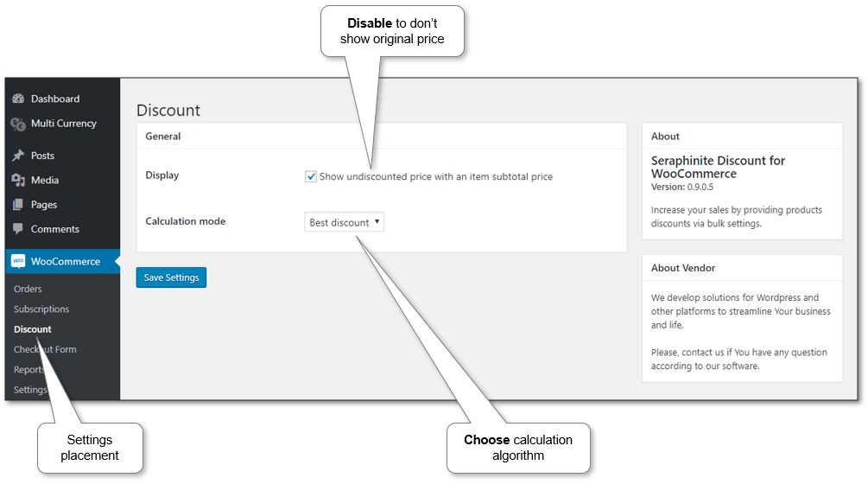Screen dimensions: 868x484
Task: Click the WooCommerce Woo logo icon
Action: [18, 261]
